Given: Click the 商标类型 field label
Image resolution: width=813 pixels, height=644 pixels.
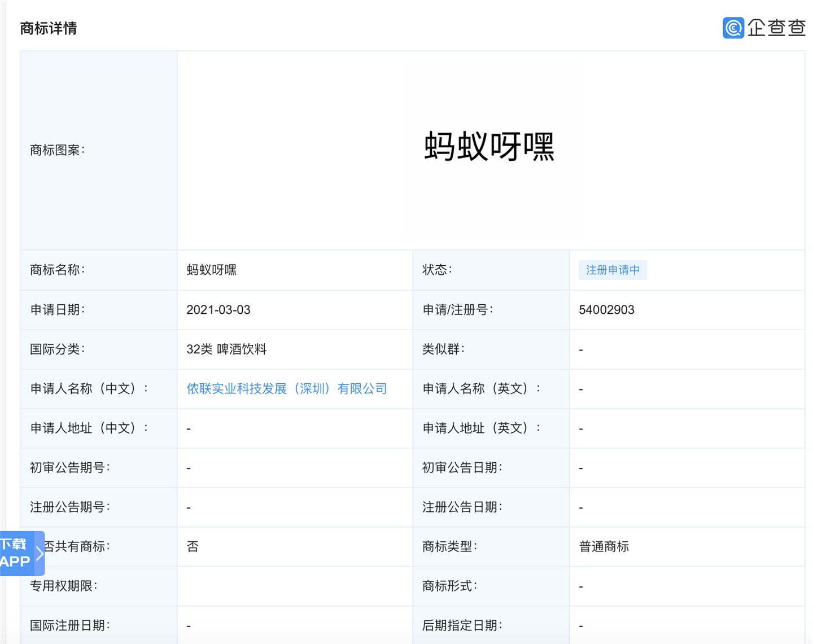Looking at the screenshot, I should click(449, 547).
